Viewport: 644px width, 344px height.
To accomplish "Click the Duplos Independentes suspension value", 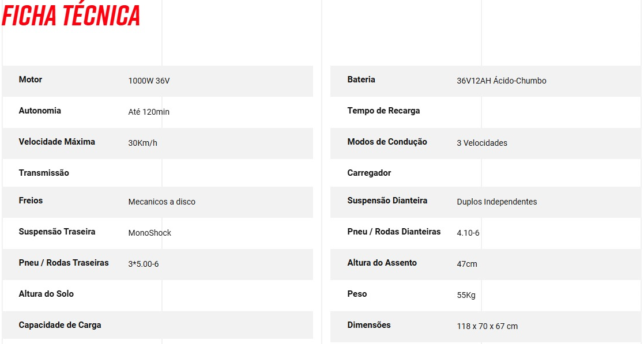I will pos(496,202).
